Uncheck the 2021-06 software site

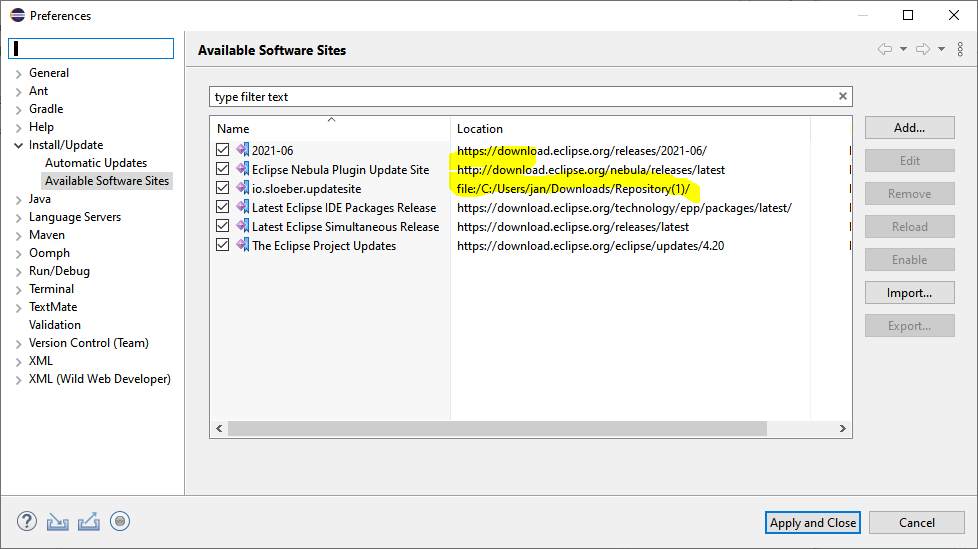223,150
